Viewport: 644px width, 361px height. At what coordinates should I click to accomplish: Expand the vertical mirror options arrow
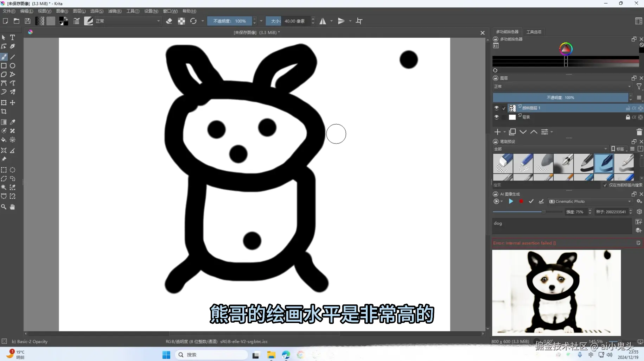pyautogui.click(x=350, y=21)
